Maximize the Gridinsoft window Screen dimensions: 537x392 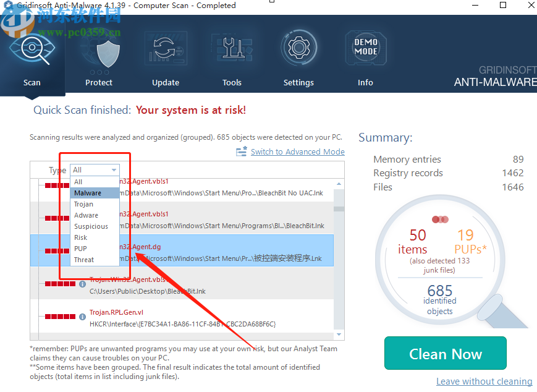point(503,5)
